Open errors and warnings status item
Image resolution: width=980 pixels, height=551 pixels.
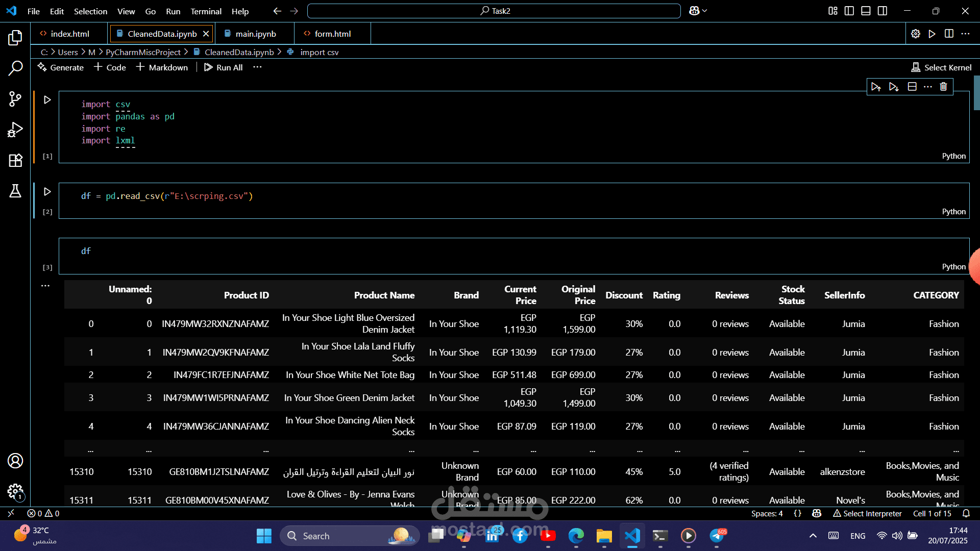coord(43,513)
